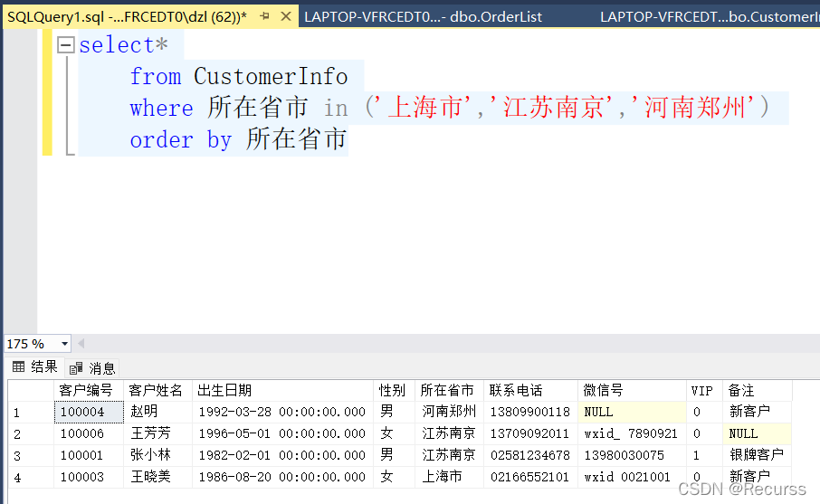Click the wxid 0021001 cell
This screenshot has height=504, width=820.
632,477
